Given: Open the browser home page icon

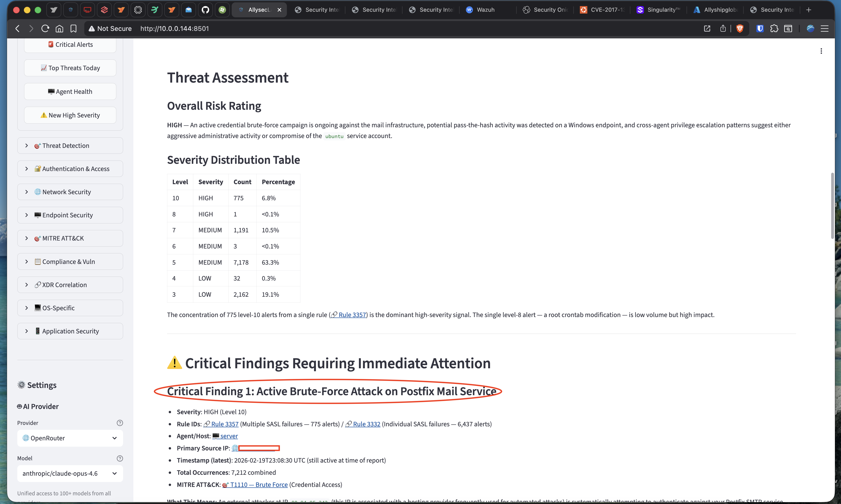Looking at the screenshot, I should pyautogui.click(x=59, y=29).
